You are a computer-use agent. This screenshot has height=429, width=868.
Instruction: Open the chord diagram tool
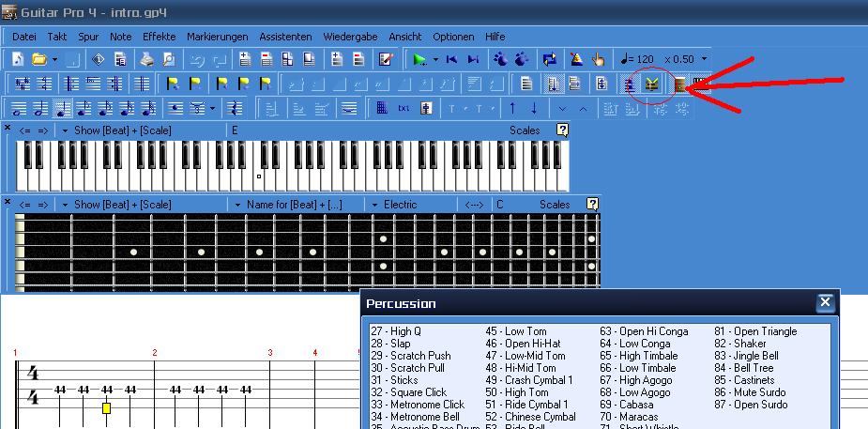[381, 109]
